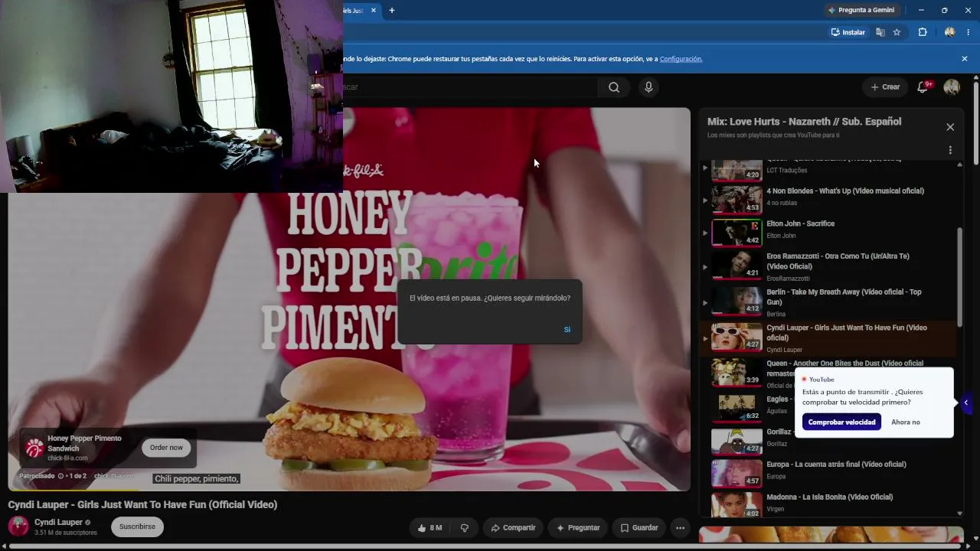Click the dislike thumbs down button
This screenshot has width=980, height=551.
click(464, 527)
